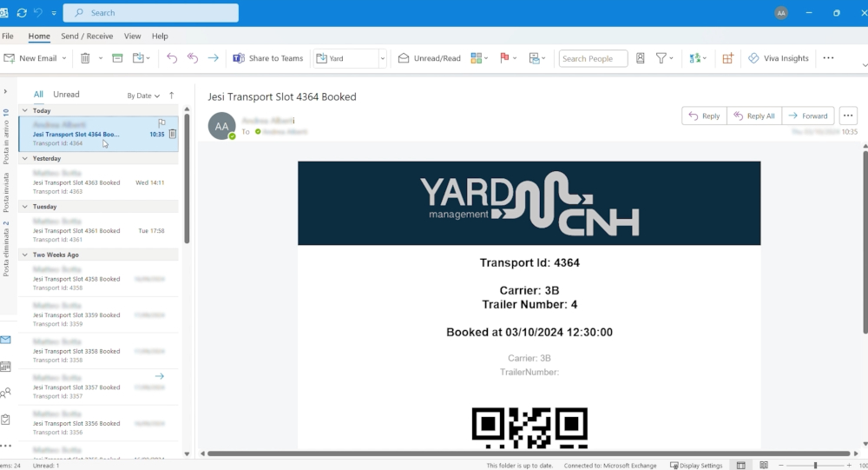Click the Reply All button

(x=753, y=116)
